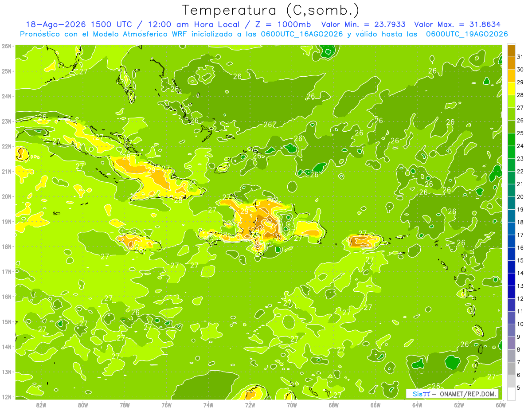Click the amber swatch between legend 30 and 31
This screenshot has height=411, width=532.
(x=511, y=63)
